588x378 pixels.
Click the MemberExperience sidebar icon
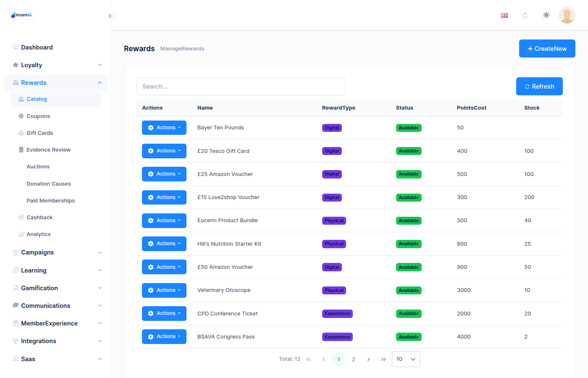(x=16, y=323)
